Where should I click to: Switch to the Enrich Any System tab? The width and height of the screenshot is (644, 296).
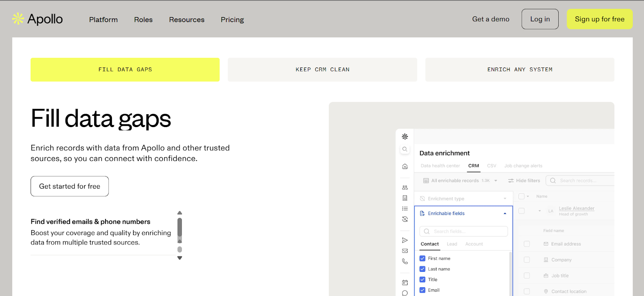coord(520,70)
